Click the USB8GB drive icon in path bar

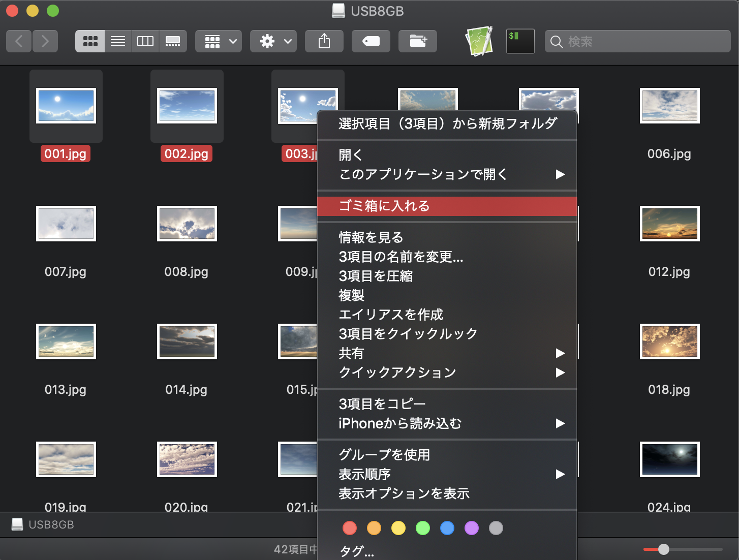tap(17, 524)
